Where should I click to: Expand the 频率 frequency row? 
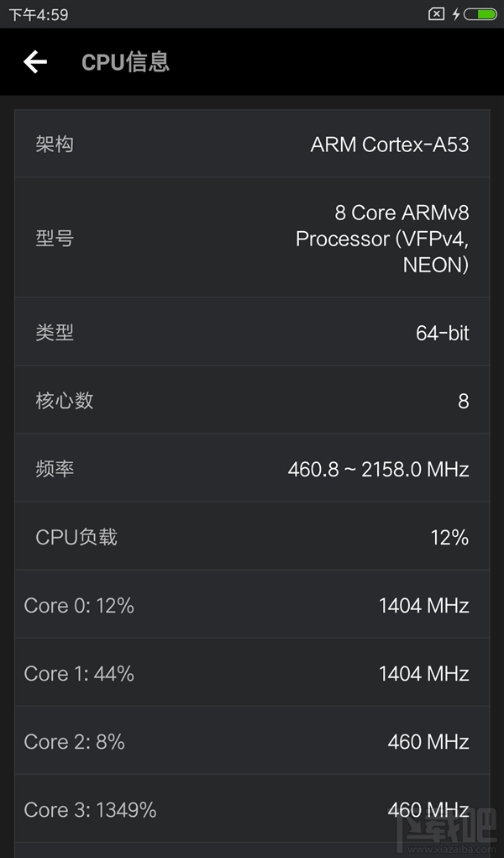252,469
